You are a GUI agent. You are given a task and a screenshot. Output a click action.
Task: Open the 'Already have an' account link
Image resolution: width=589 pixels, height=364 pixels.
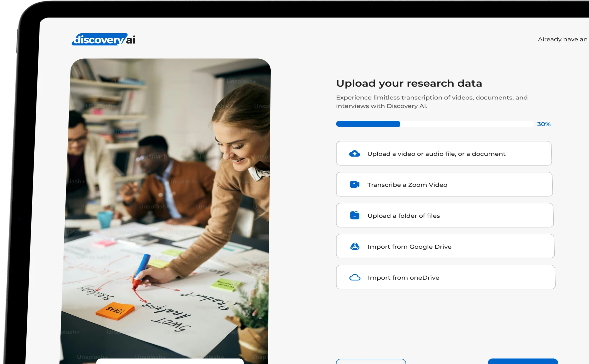click(562, 39)
